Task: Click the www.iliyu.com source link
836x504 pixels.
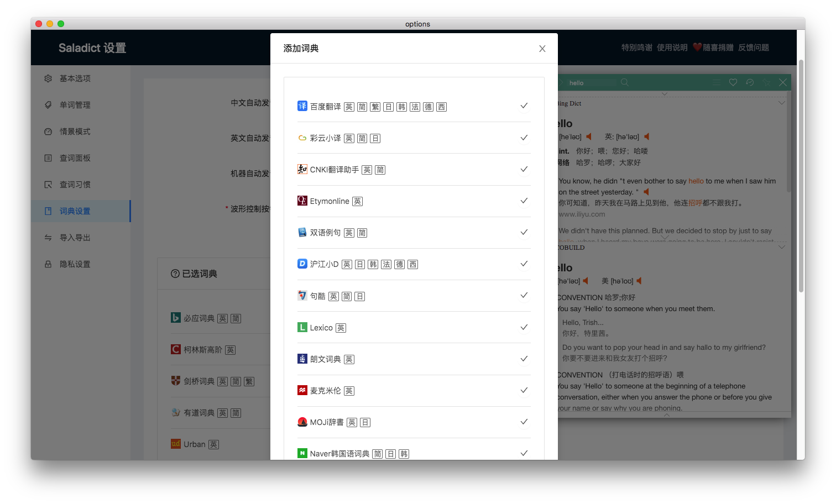Action: pyautogui.click(x=582, y=214)
